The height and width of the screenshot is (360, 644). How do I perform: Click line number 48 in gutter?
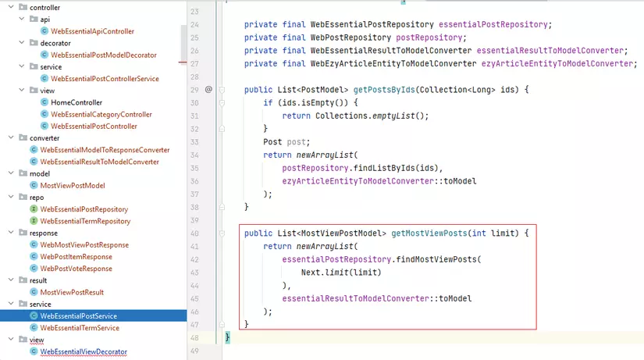pos(194,338)
